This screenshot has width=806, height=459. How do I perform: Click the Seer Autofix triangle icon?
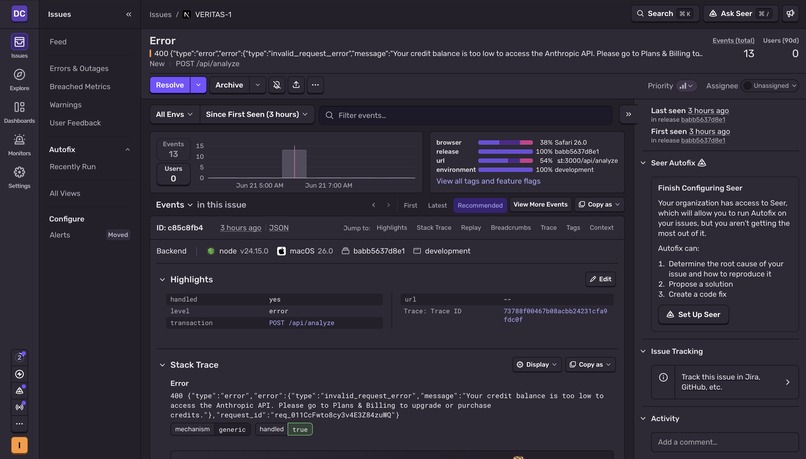pyautogui.click(x=702, y=163)
